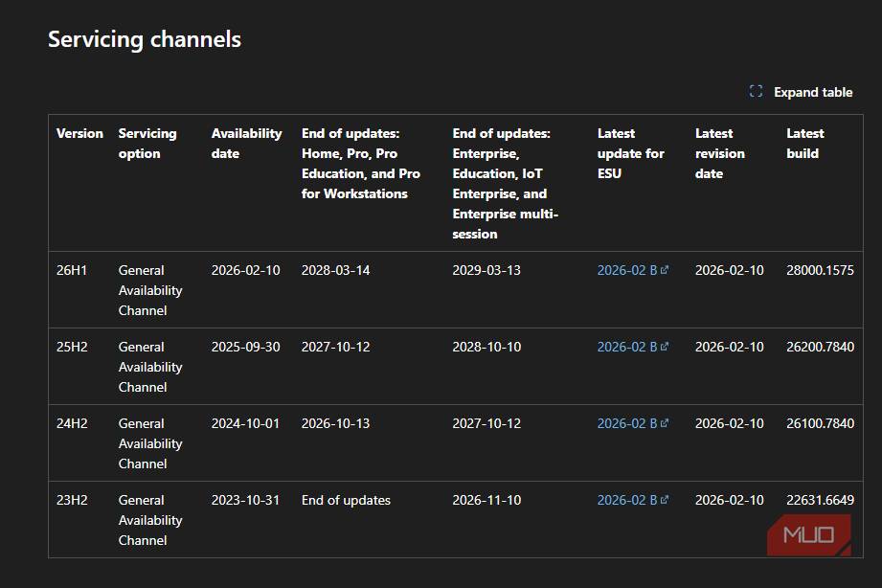This screenshot has height=588, width=882.
Task: Select the Servicing option column header
Action: coord(147,144)
